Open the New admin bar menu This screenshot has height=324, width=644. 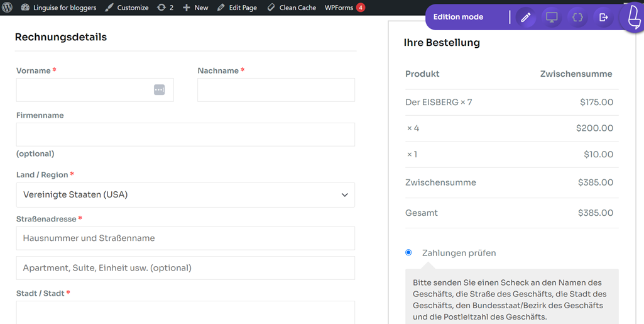point(201,8)
